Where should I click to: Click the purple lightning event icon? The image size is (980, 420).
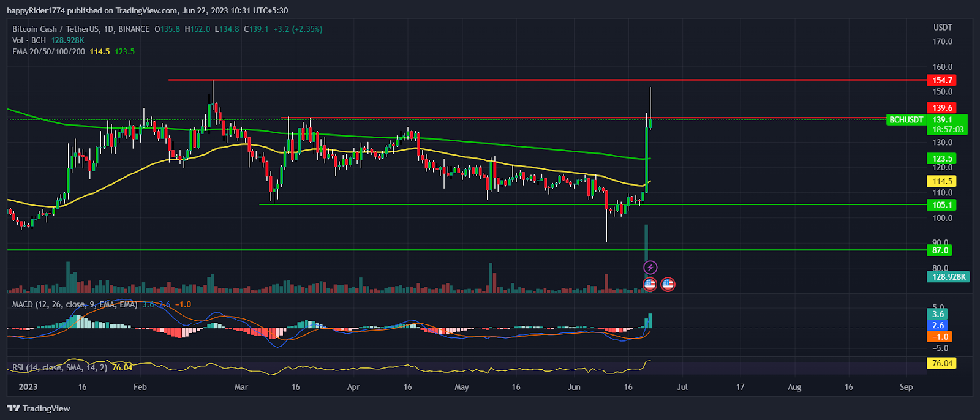coord(650,268)
